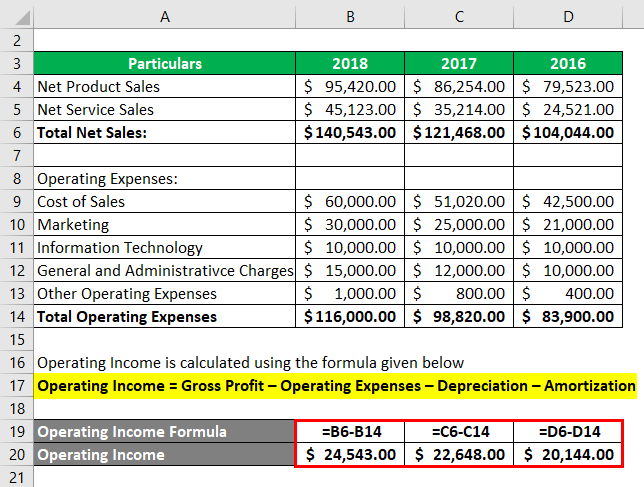Select the $104,044.00 total cell

[568, 132]
